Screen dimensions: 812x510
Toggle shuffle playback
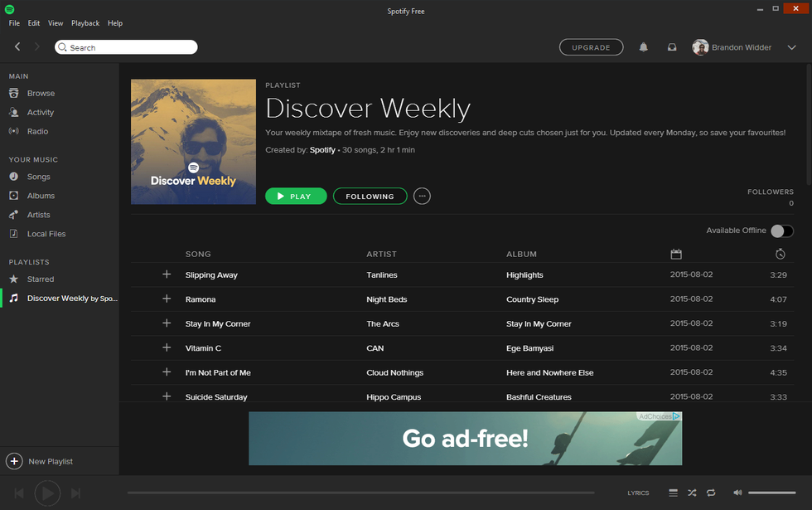[x=692, y=493]
